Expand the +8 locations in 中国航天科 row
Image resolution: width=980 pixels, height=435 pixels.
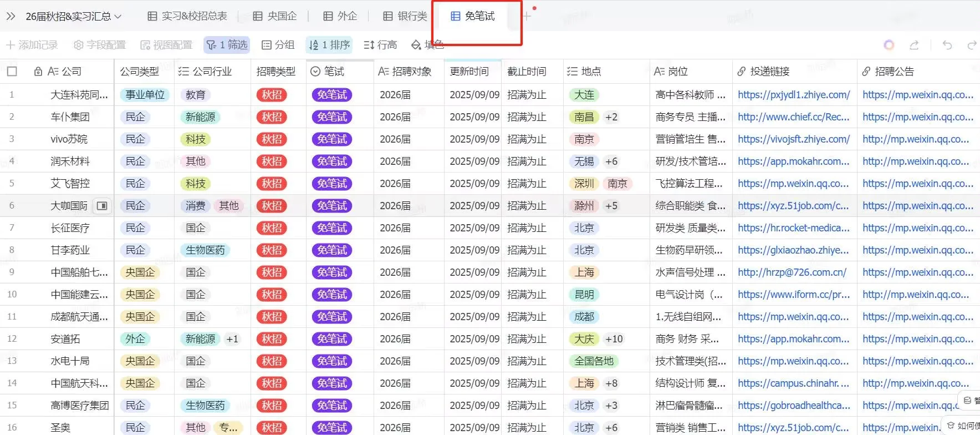pyautogui.click(x=611, y=383)
